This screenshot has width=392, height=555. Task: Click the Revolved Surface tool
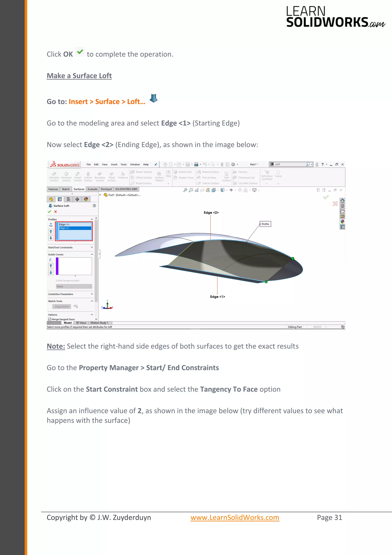pos(66,177)
